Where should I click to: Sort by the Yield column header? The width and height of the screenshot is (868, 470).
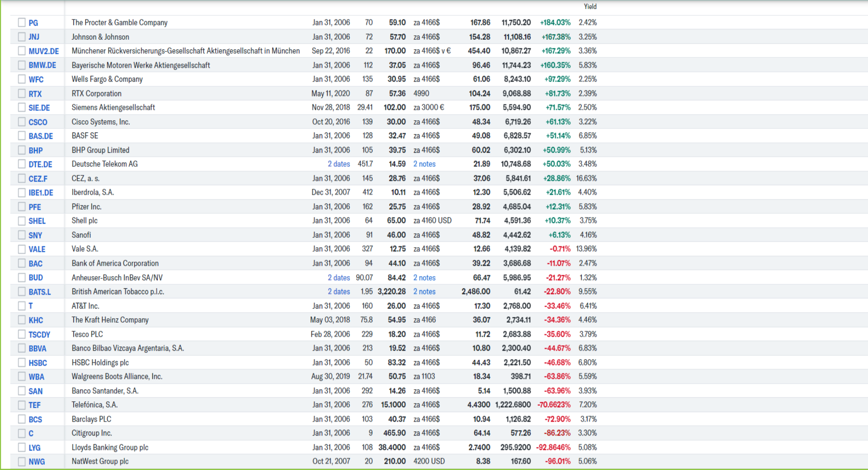(x=590, y=6)
